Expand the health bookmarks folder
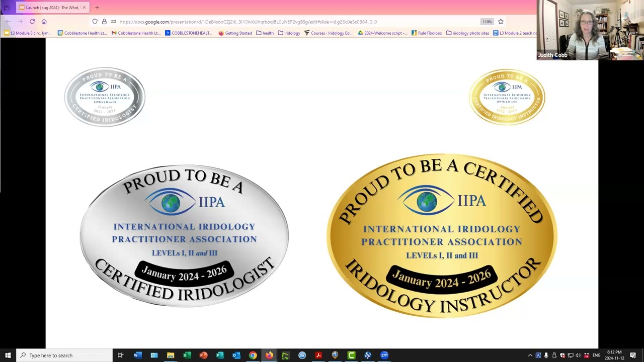Viewport: 644px width, 362px height. (265, 33)
